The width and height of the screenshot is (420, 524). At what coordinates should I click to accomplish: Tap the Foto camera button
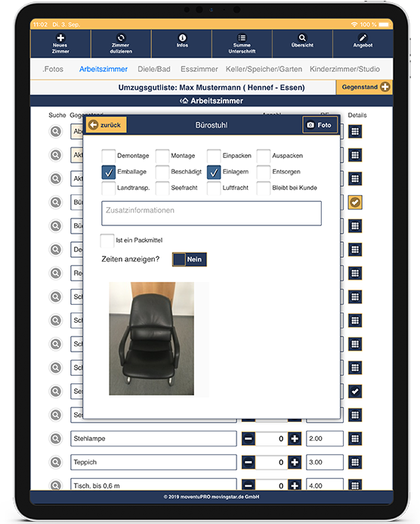pyautogui.click(x=320, y=125)
